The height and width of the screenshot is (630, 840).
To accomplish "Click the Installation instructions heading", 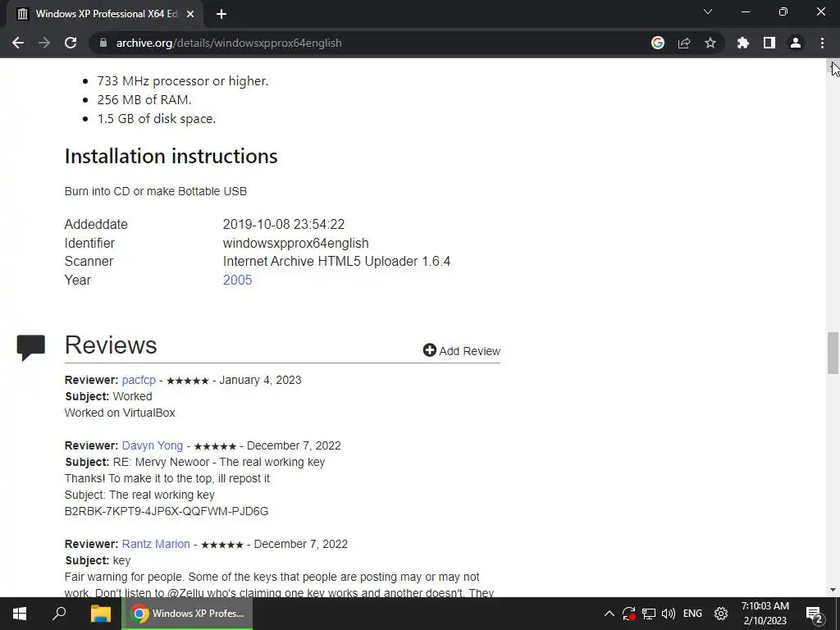I will [x=171, y=156].
